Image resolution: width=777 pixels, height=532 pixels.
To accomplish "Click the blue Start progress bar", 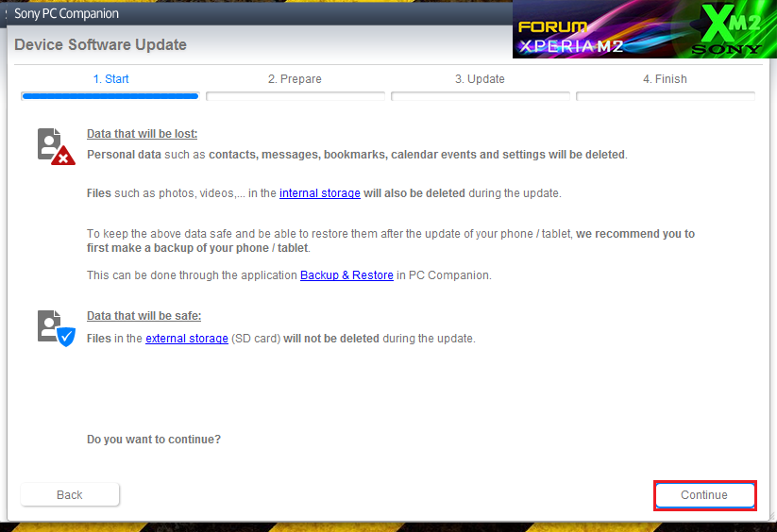I will (x=110, y=96).
